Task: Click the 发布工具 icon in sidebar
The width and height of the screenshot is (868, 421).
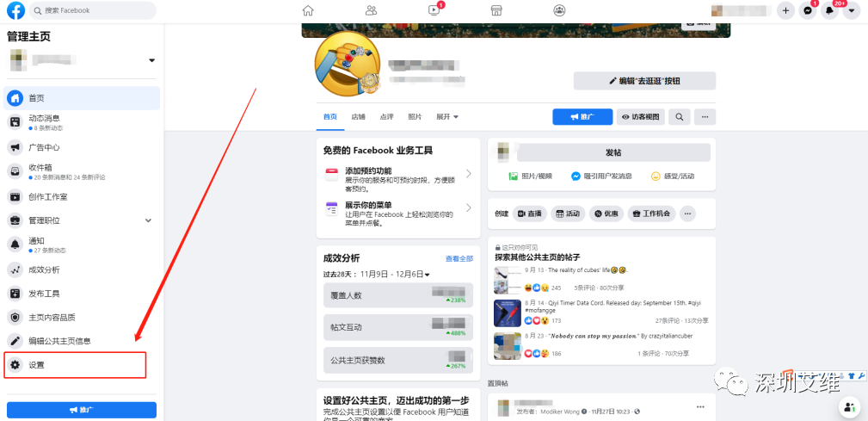Action: tap(15, 294)
